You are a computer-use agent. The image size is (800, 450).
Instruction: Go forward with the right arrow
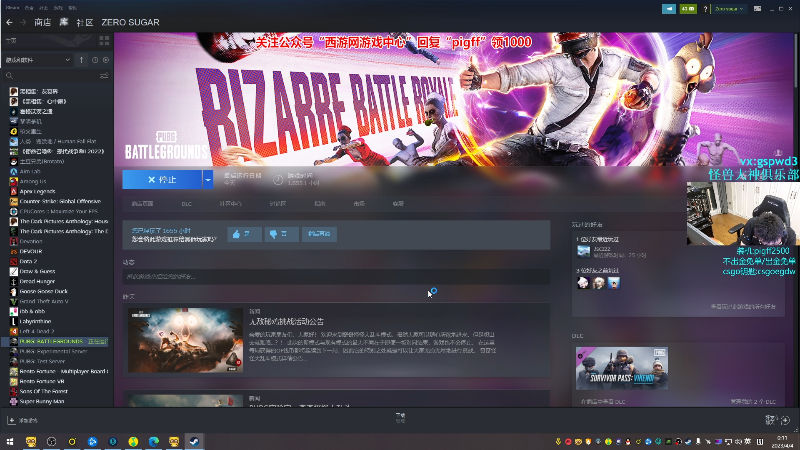[23, 22]
